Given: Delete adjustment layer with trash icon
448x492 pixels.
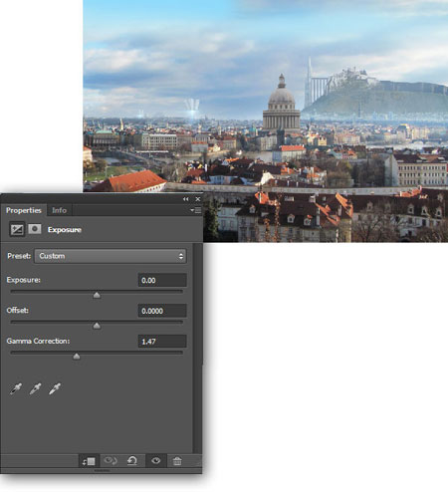Looking at the screenshot, I should click(x=177, y=461).
